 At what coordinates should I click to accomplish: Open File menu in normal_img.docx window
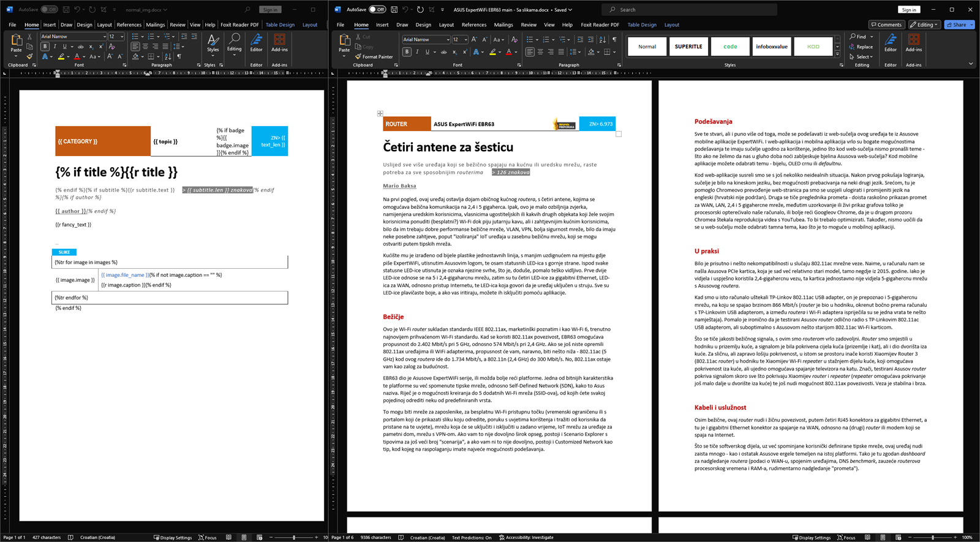tap(12, 24)
